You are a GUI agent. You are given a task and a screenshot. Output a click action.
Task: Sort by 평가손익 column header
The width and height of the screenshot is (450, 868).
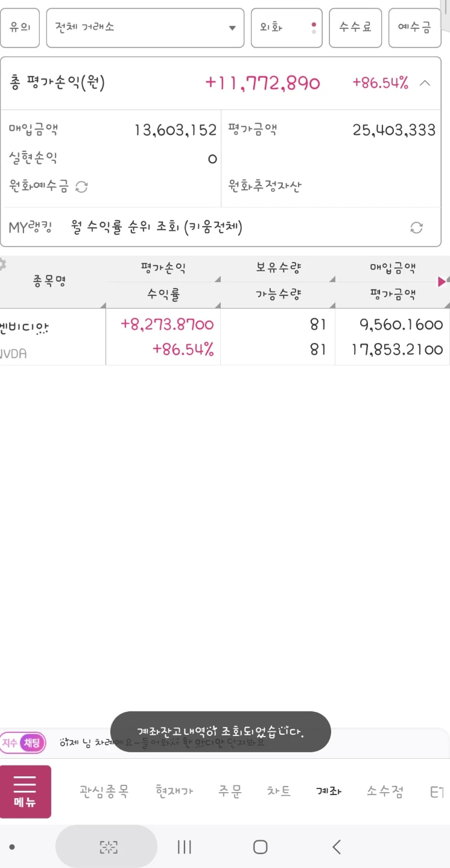[163, 269]
